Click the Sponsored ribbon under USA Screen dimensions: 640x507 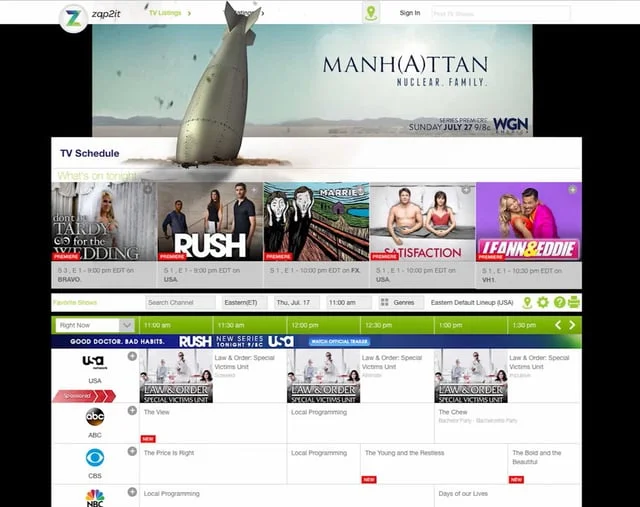[x=84, y=396]
